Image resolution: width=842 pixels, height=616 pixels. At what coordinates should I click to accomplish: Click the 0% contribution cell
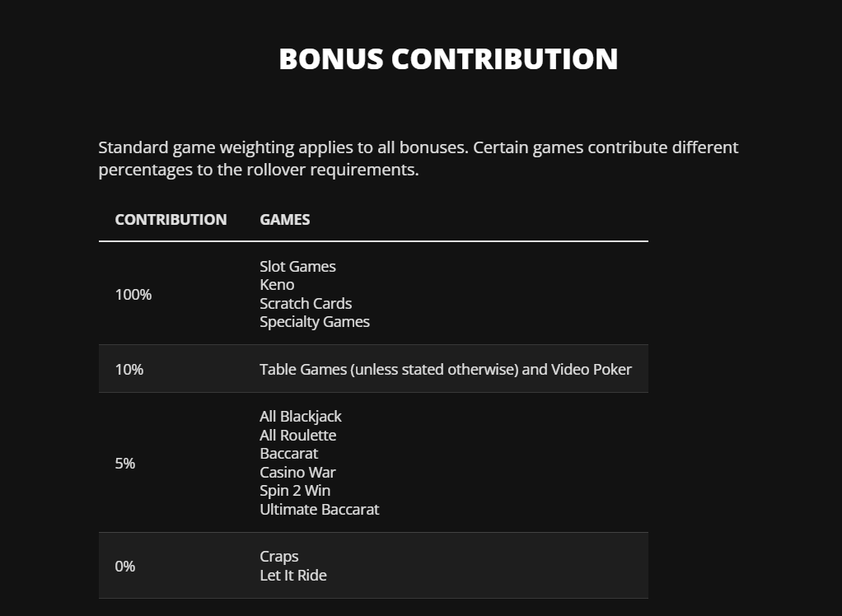point(125,567)
